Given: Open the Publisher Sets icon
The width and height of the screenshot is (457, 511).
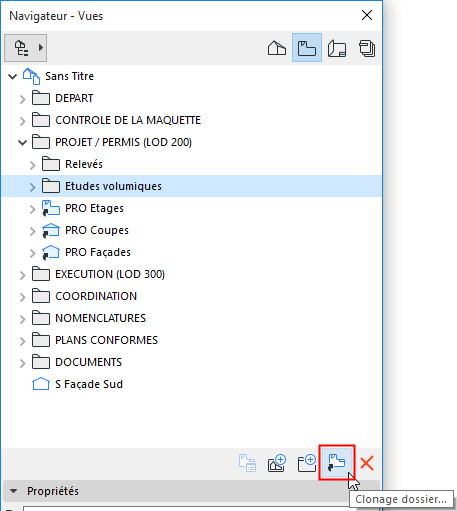Looking at the screenshot, I should point(367,48).
